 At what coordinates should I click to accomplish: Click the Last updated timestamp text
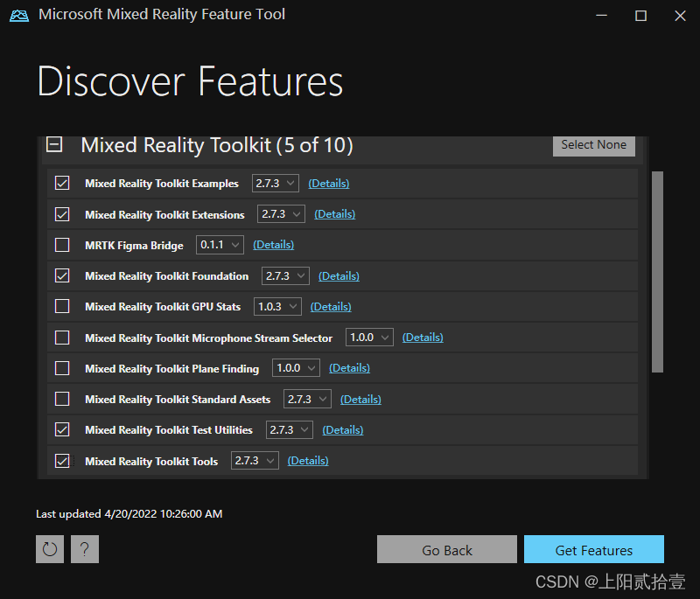(129, 514)
